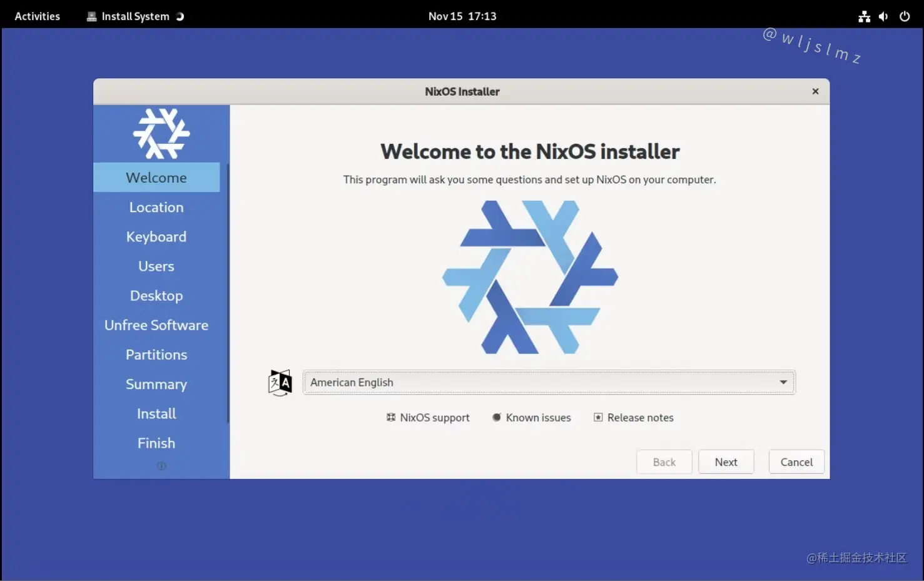The image size is (924, 581).
Task: Open the Activities overview
Action: pyautogui.click(x=38, y=16)
